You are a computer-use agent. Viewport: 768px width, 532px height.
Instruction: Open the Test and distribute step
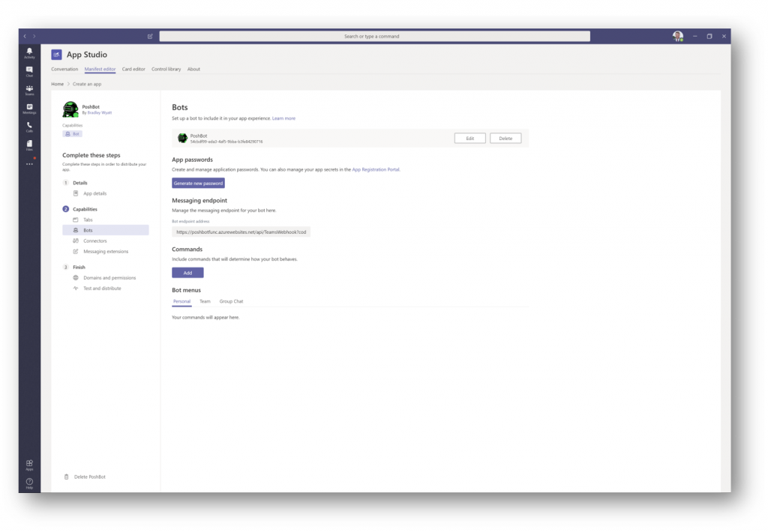pos(102,288)
